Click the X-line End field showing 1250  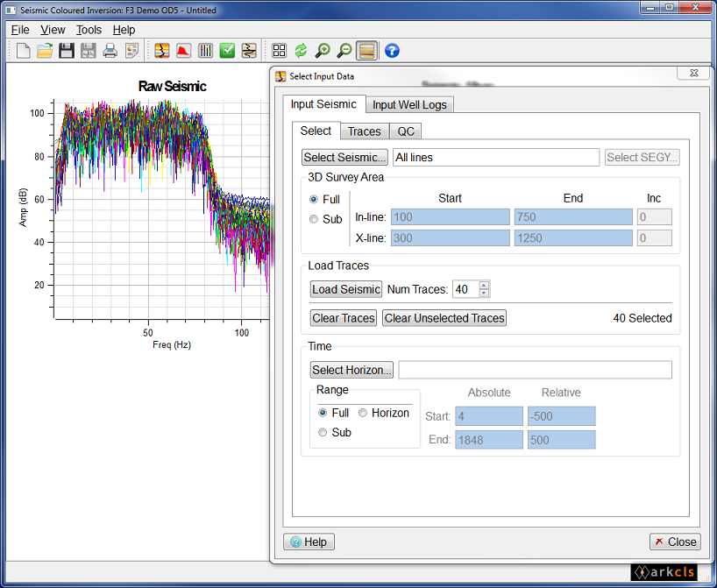[573, 237]
